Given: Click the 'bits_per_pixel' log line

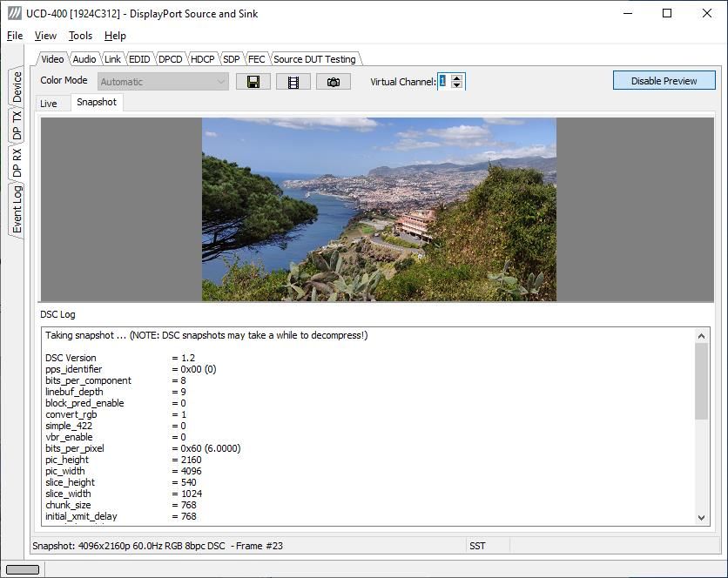Looking at the screenshot, I should pos(143,448).
